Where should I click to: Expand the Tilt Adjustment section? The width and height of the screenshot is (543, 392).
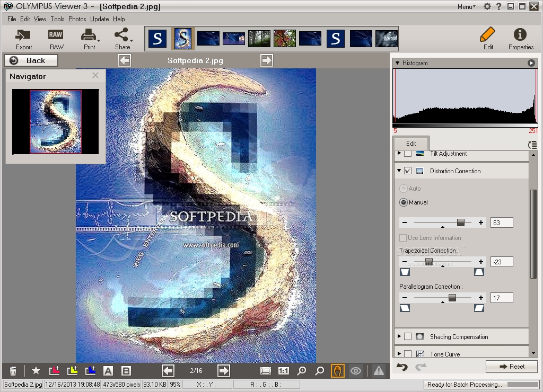point(399,153)
